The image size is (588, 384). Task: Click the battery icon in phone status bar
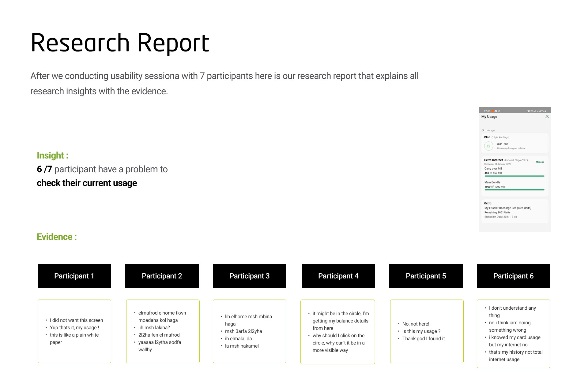click(x=545, y=111)
